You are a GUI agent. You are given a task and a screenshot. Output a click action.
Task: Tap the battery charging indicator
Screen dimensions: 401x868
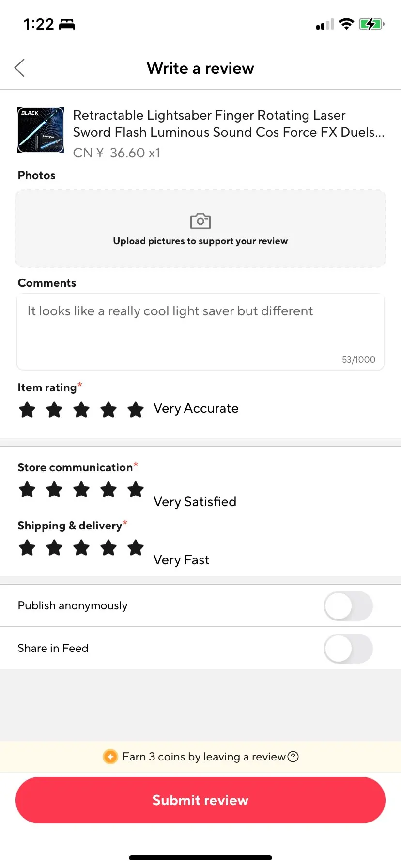pyautogui.click(x=371, y=24)
